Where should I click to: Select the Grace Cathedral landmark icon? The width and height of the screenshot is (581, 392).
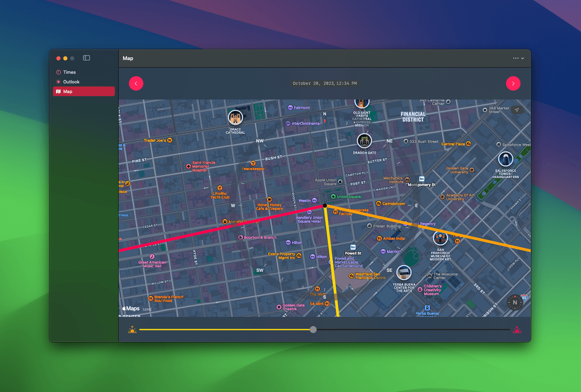click(x=235, y=117)
